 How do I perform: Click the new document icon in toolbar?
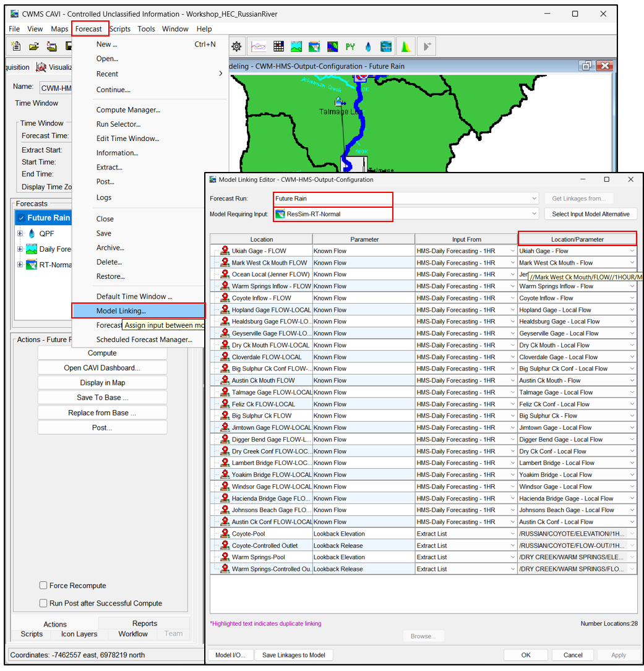(x=17, y=46)
